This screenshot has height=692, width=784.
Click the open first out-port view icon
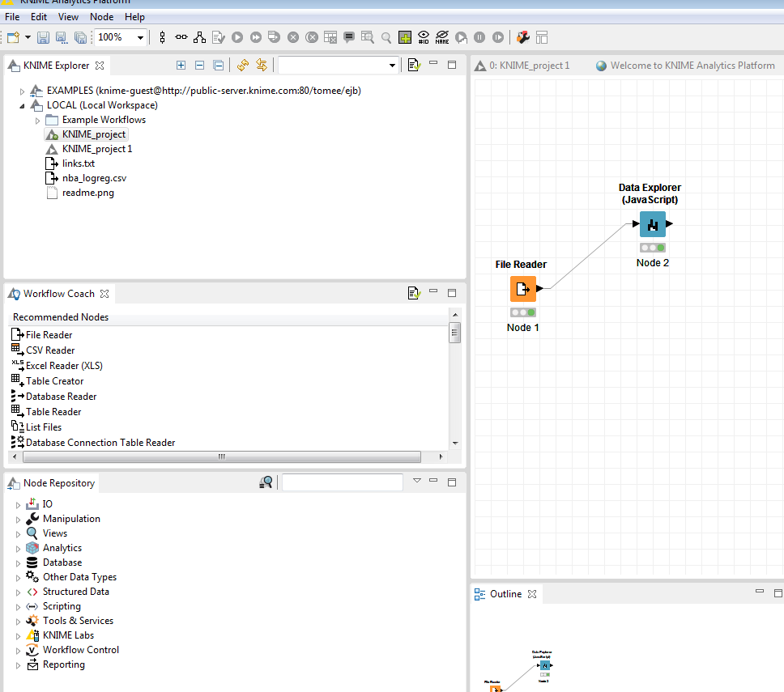pos(368,37)
